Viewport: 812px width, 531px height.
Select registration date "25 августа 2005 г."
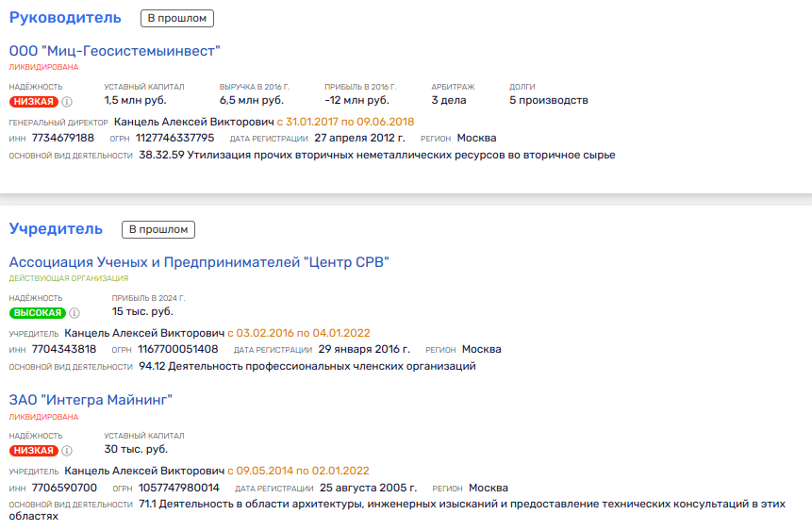(x=368, y=488)
